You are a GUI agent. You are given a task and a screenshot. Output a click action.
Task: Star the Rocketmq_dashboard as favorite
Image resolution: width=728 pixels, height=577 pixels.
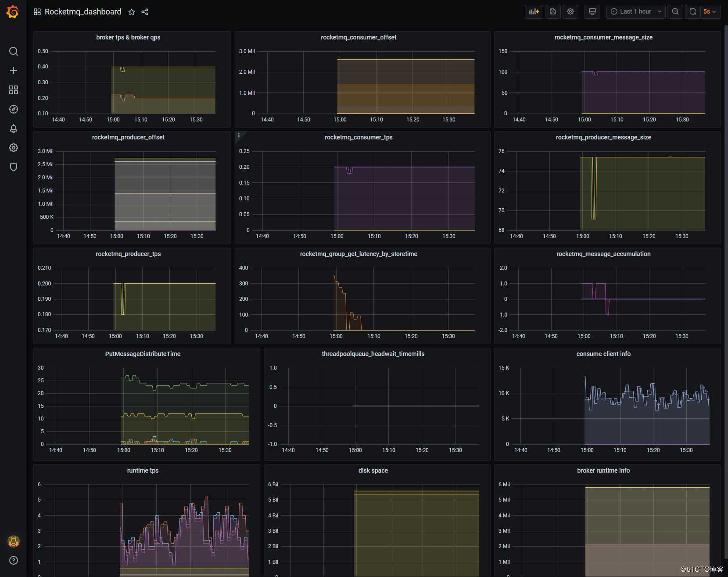tap(132, 12)
